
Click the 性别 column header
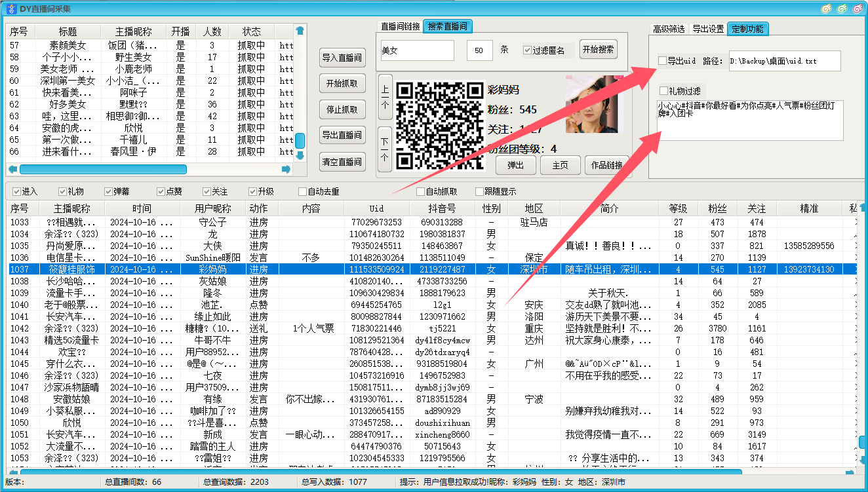click(x=491, y=208)
